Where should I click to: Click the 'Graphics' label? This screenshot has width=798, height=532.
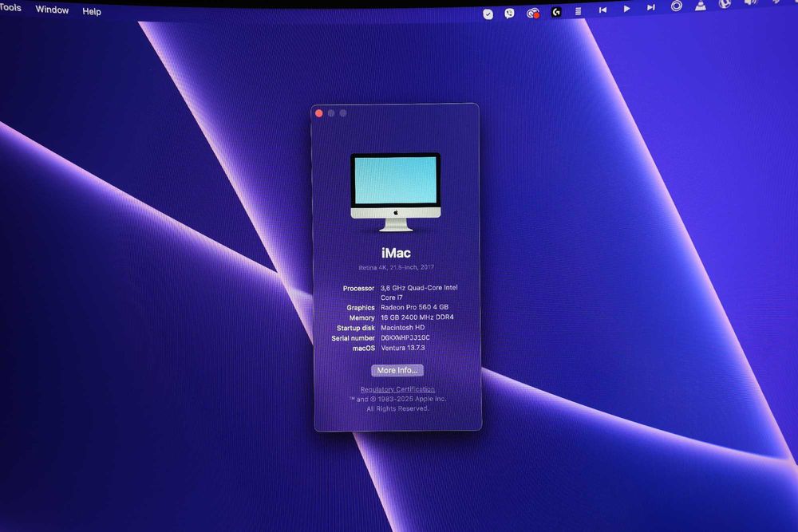[x=361, y=308]
